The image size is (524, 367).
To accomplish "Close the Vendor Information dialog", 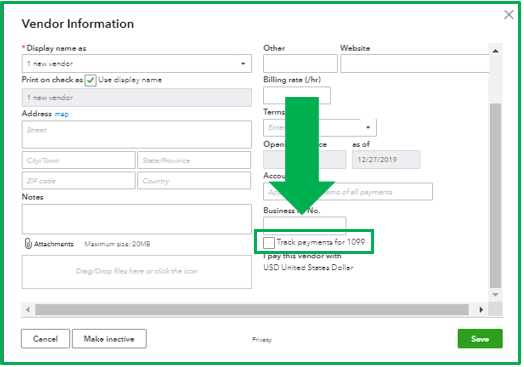I will [x=509, y=15].
